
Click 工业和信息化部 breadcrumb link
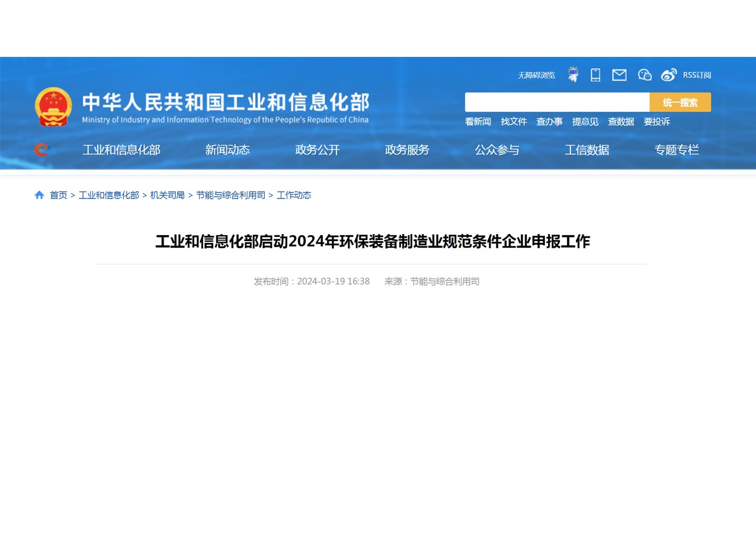[x=109, y=195]
